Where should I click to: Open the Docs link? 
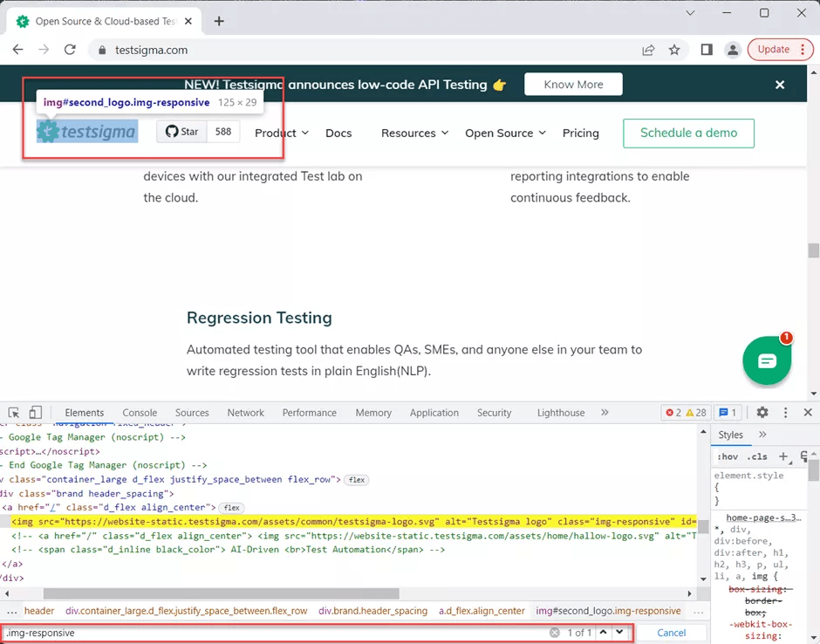coord(338,133)
